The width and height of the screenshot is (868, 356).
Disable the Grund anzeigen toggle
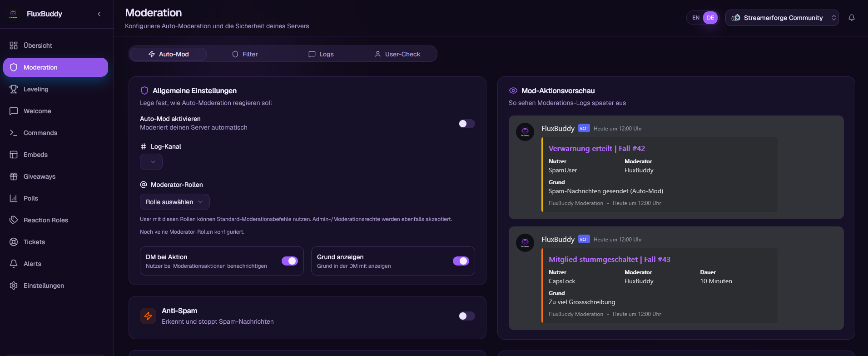pos(461,261)
